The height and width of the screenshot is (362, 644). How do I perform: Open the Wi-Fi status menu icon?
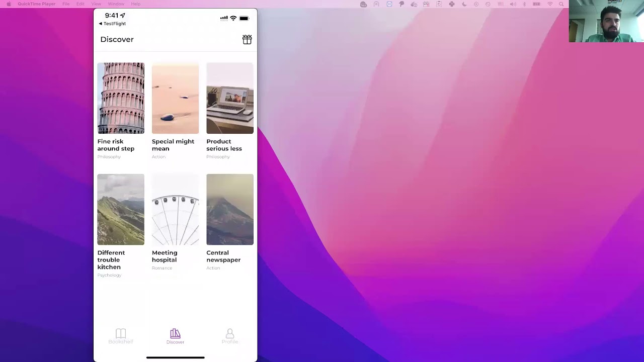point(550,4)
